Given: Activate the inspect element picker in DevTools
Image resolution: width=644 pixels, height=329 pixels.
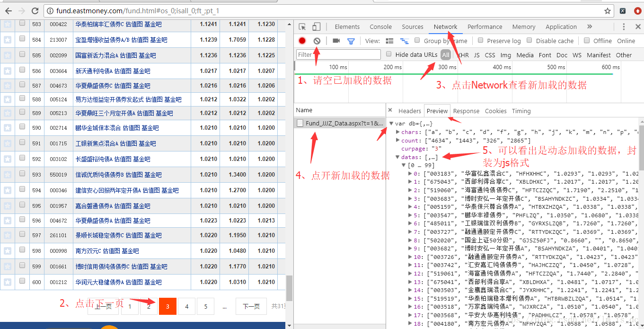Looking at the screenshot, I should (302, 27).
